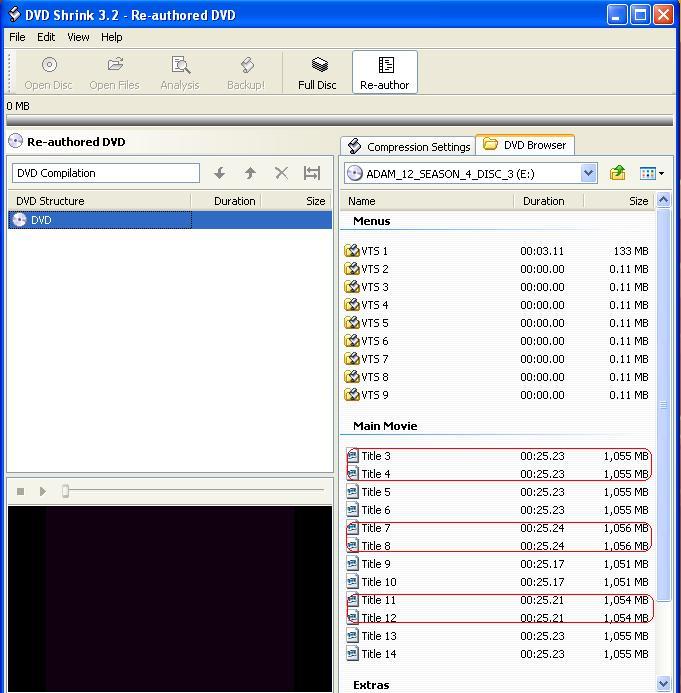681x693 pixels.
Task: Open the ADAM_12_SEASON_4_DISC_3 drive dropdown
Action: pos(588,173)
